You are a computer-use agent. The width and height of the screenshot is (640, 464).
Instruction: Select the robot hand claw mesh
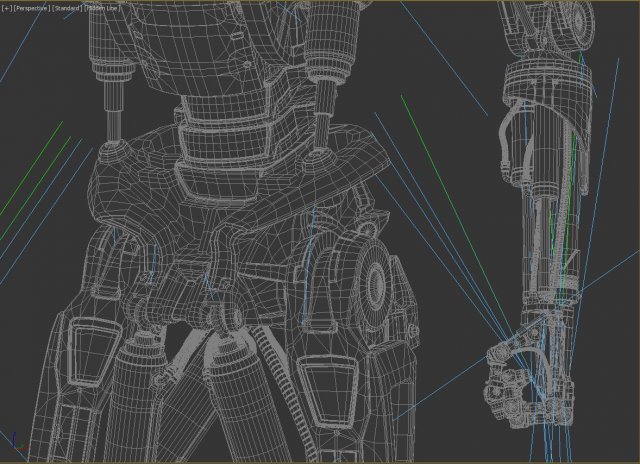513,377
